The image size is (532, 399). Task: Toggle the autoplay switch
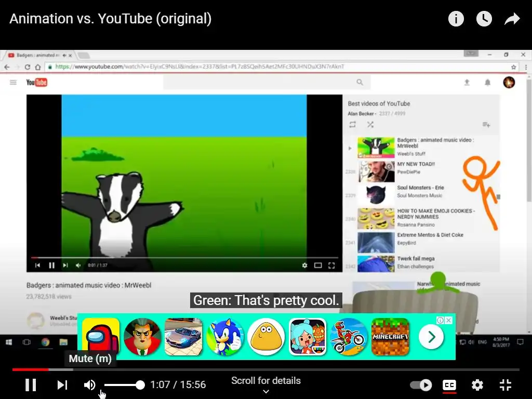[x=421, y=385]
